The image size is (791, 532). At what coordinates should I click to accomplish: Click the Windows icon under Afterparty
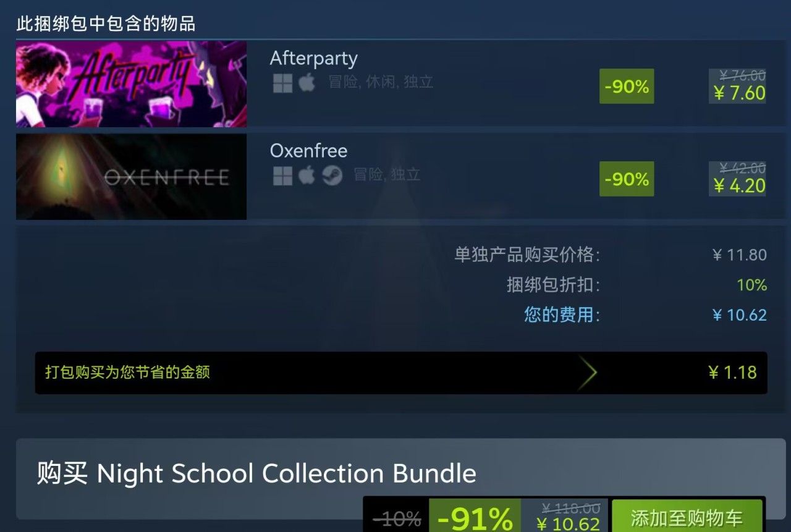(x=282, y=83)
